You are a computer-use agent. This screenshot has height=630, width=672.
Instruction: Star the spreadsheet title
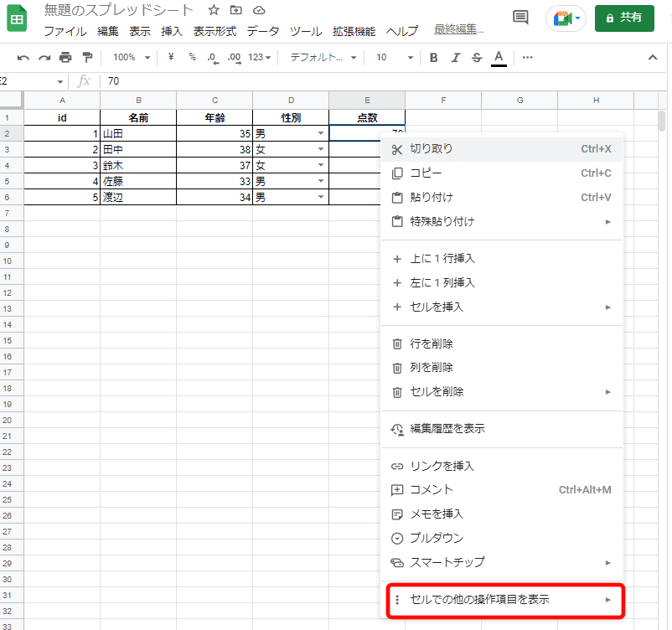pyautogui.click(x=214, y=11)
